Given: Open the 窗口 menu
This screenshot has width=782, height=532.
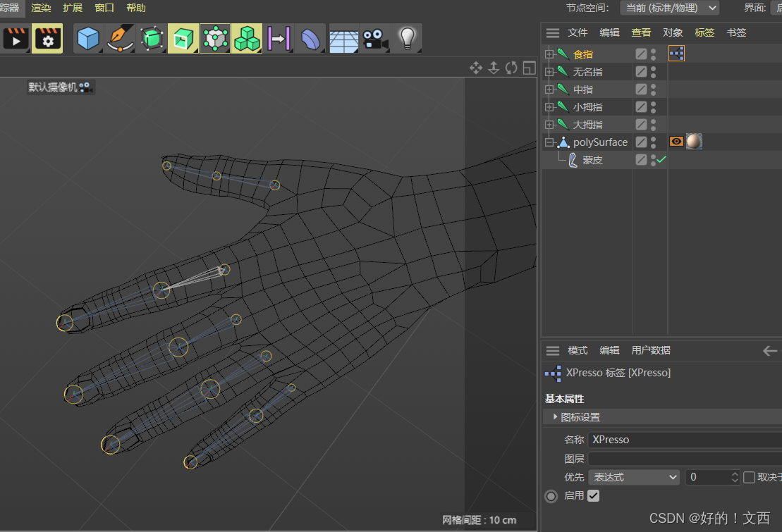Looking at the screenshot, I should (x=104, y=8).
